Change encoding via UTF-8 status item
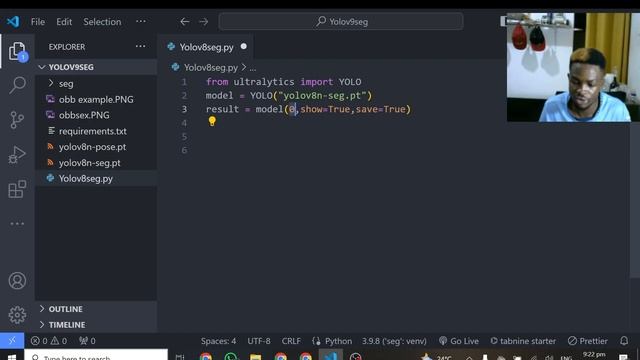Viewport: 640px width, 360px height. [x=259, y=341]
